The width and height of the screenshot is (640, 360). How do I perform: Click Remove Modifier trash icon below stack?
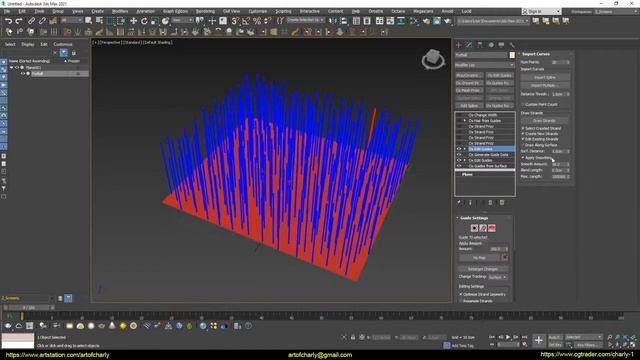coord(491,202)
